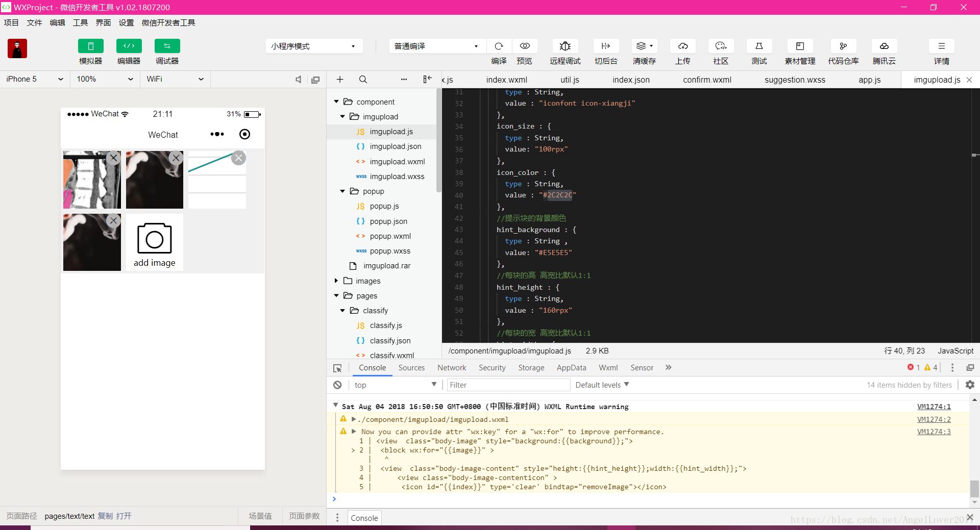The width and height of the screenshot is (980, 530).
Task: Open the 普通编译 compile mode dropdown
Action: (x=436, y=46)
